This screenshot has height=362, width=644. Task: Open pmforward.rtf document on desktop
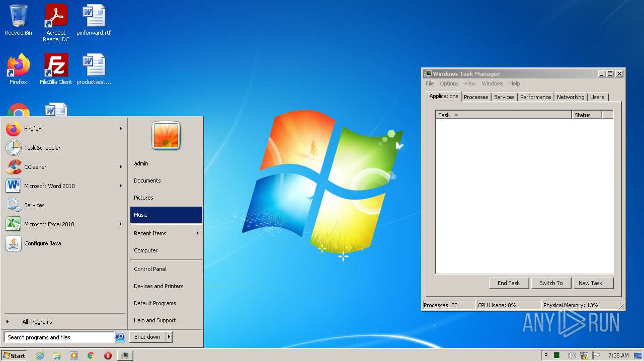tap(94, 20)
